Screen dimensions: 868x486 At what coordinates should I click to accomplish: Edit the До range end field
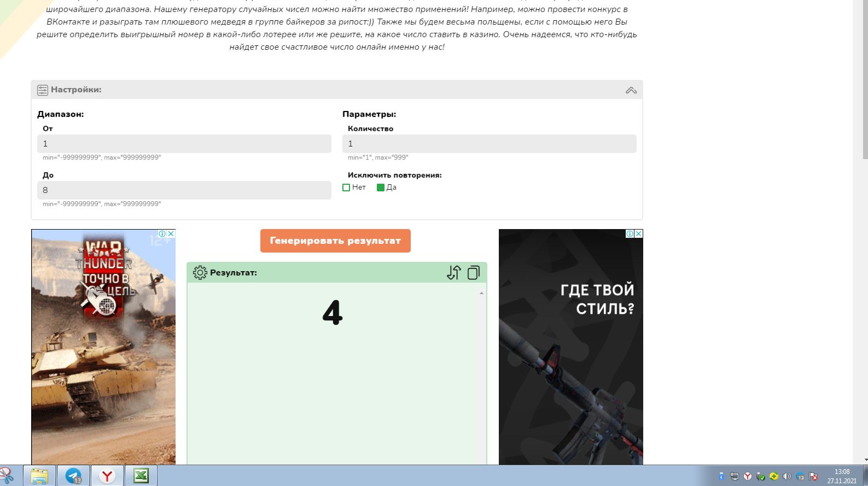coord(184,190)
